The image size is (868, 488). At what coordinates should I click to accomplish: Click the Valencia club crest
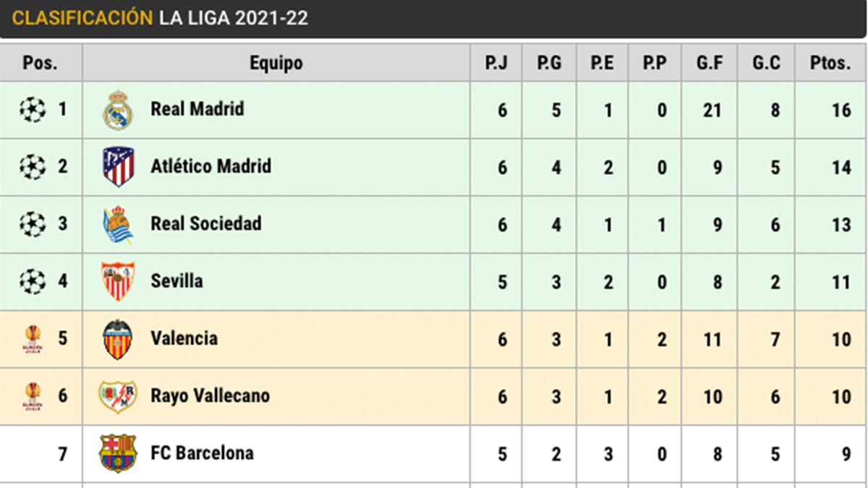[117, 338]
